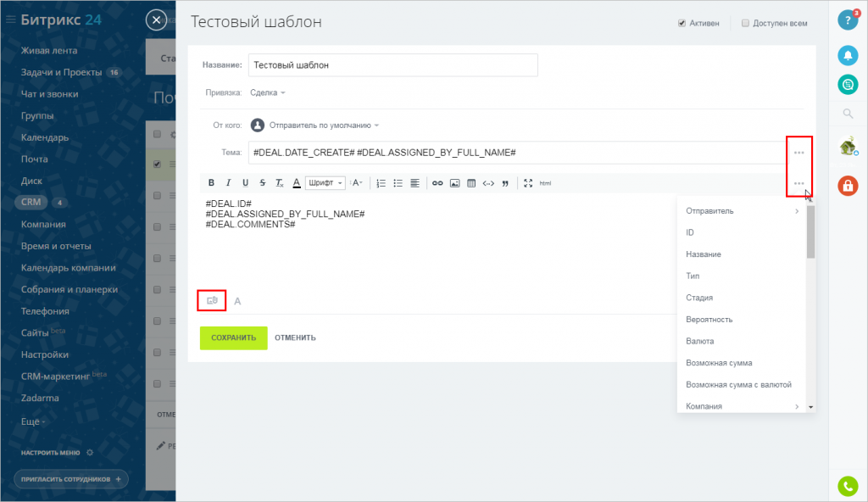Click the ОТМЕНИТЬ link
This screenshot has height=502, width=868.
click(295, 338)
